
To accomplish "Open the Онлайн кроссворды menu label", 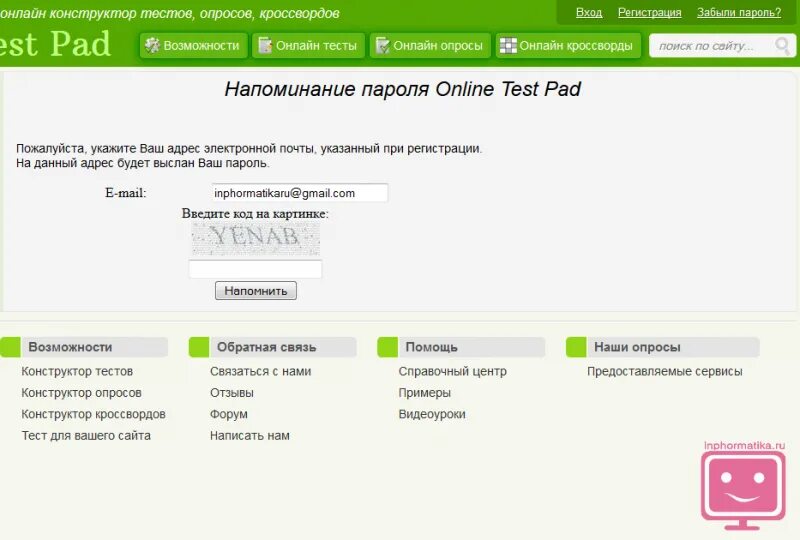I will click(576, 45).
